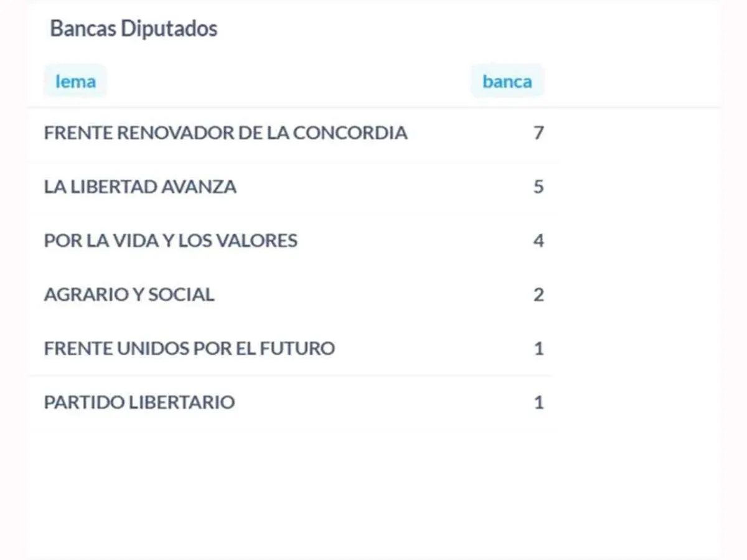Select the Frente Renovador de la Concordia row
747x560 pixels.
[225, 133]
